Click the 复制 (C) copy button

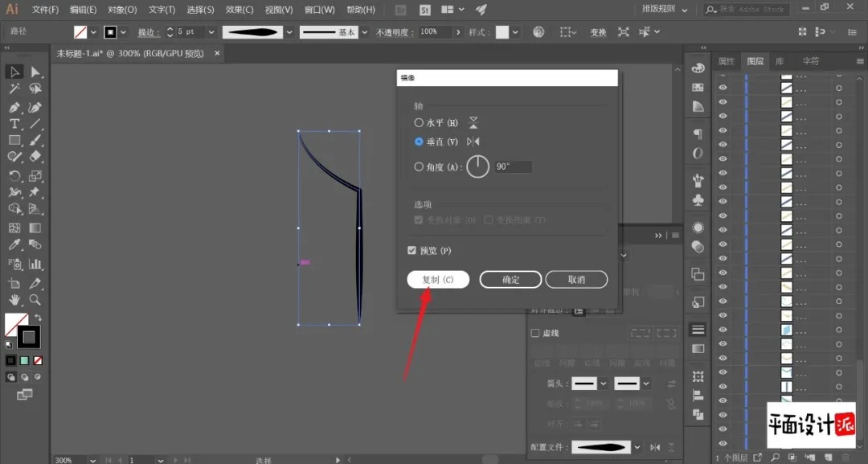(438, 280)
